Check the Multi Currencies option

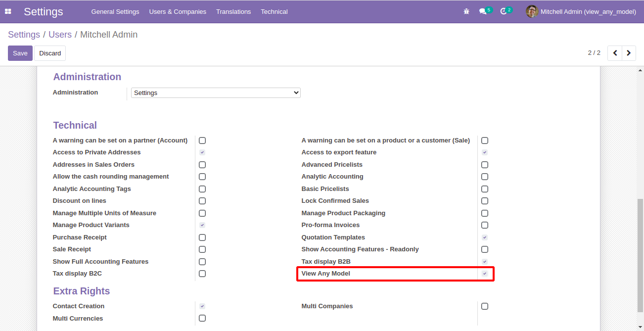click(x=202, y=318)
